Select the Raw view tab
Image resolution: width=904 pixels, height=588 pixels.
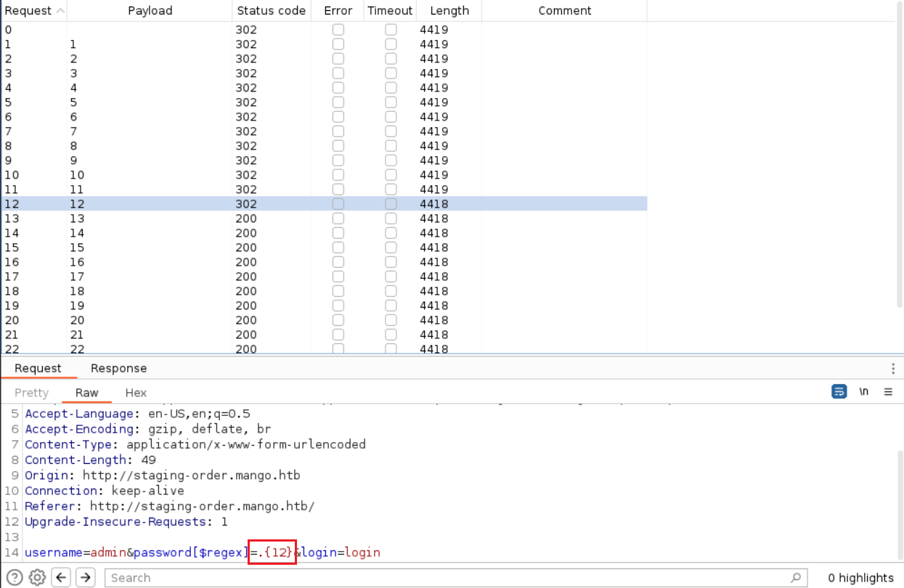(x=86, y=393)
